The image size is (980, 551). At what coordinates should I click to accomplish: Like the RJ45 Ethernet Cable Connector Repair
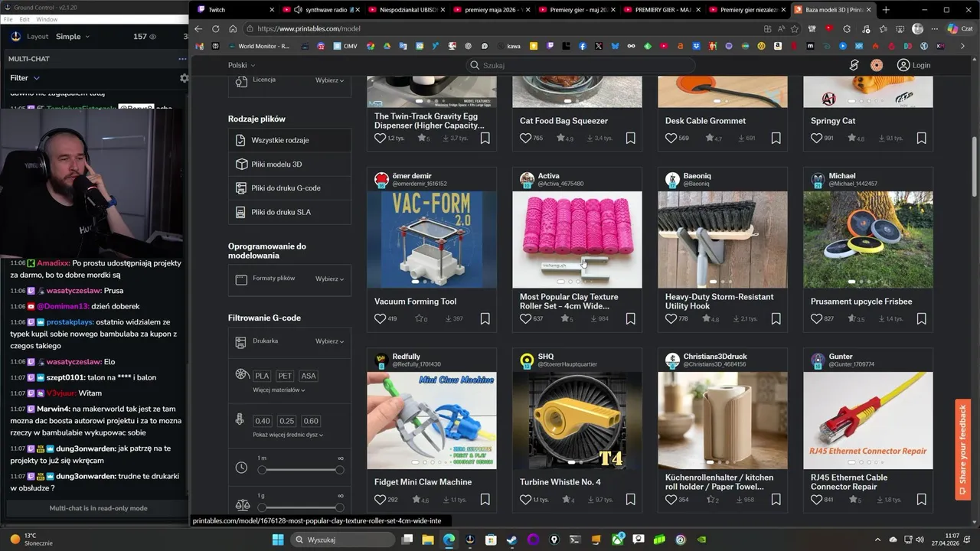(816, 500)
